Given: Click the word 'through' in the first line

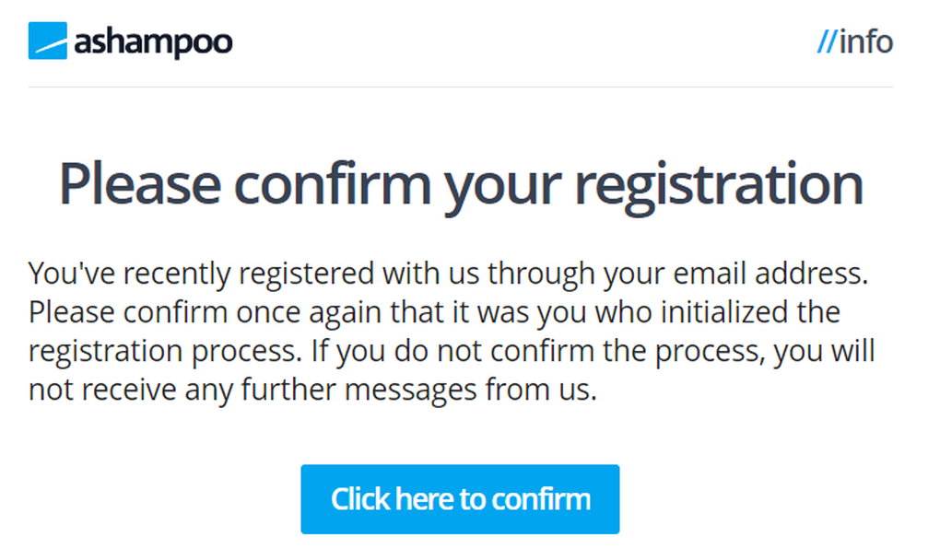Looking at the screenshot, I should click(541, 274).
